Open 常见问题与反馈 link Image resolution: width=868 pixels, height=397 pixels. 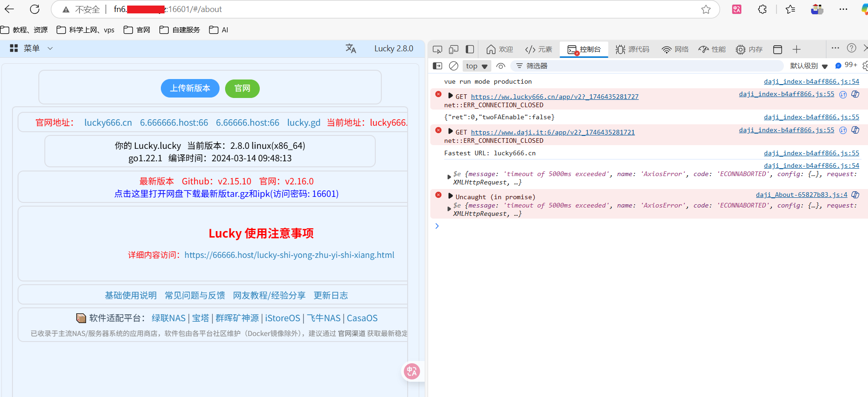click(x=195, y=295)
